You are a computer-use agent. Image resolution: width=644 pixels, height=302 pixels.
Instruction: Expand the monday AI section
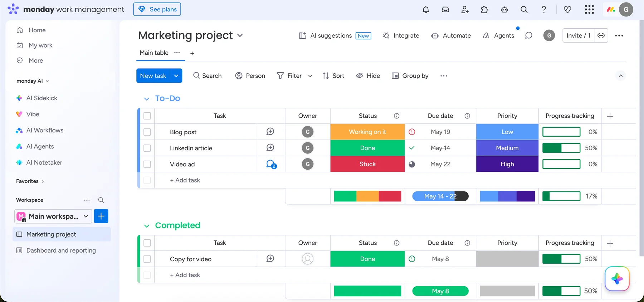coord(47,81)
